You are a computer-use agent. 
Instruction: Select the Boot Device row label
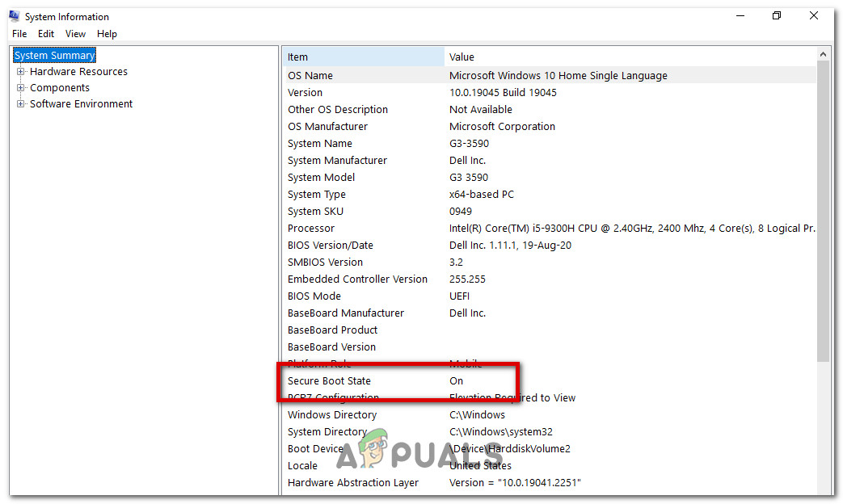click(x=315, y=448)
